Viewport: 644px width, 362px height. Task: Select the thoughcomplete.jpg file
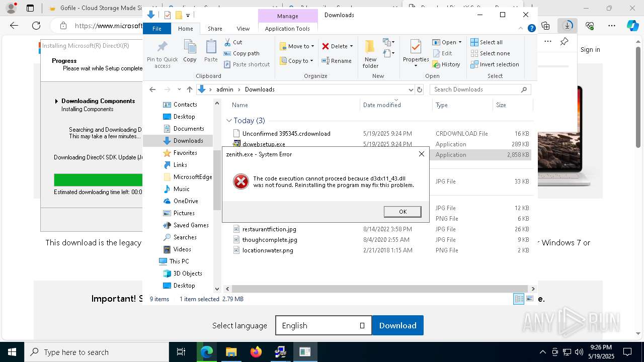tap(270, 240)
